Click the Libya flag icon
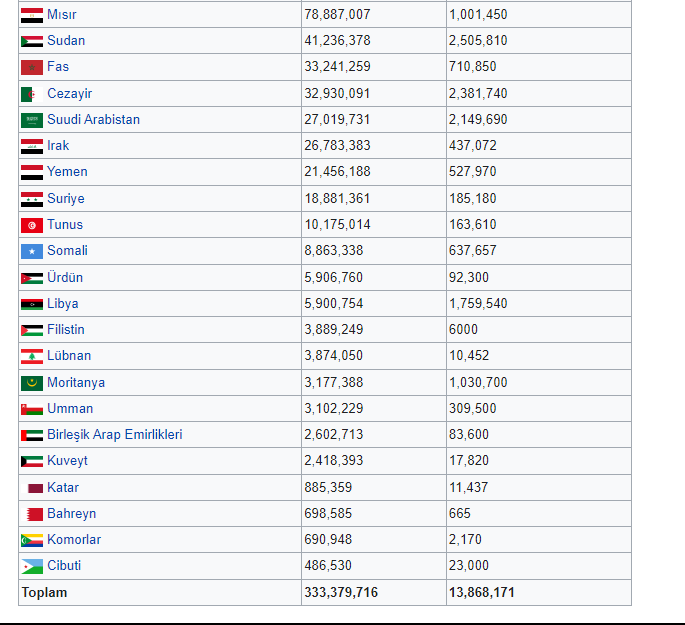 point(32,304)
